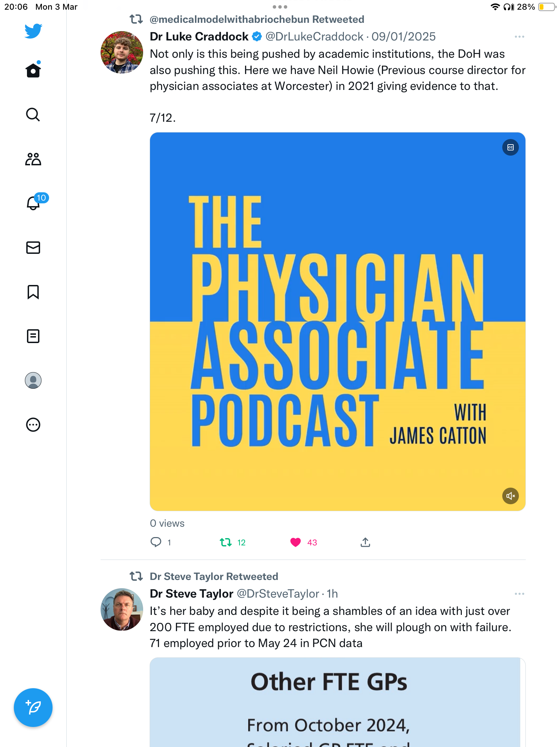Image resolution: width=560 pixels, height=747 pixels.
Task: Open more options on Luke Craddock's tweet
Action: [x=519, y=37]
